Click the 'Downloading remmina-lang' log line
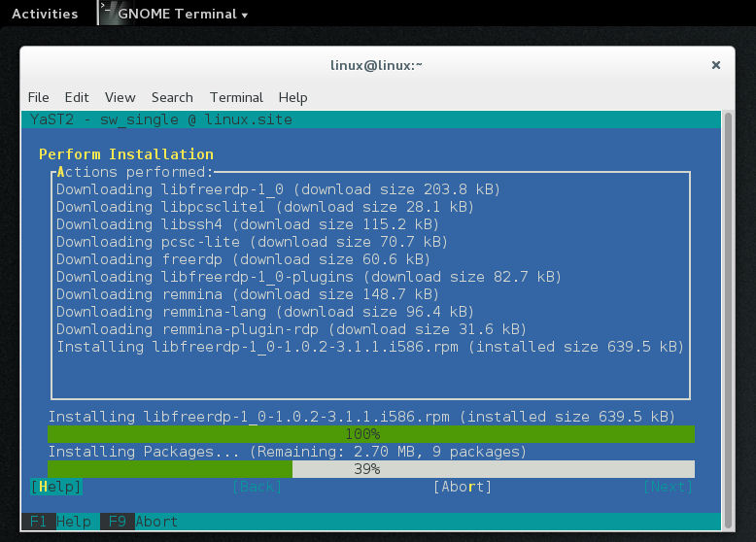This screenshot has width=756, height=542. coord(265,312)
